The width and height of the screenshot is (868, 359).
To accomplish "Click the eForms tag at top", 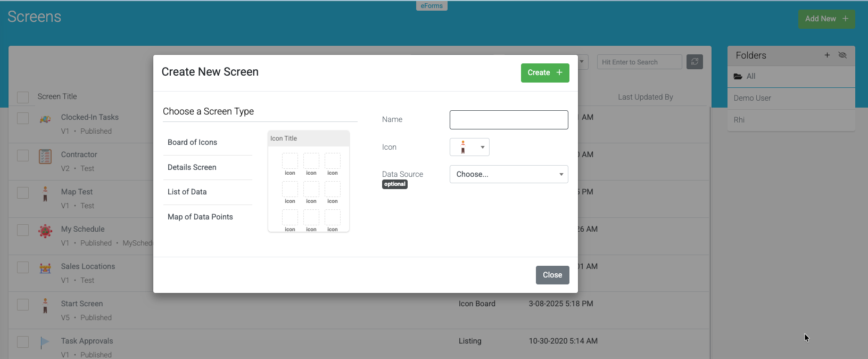I will click(x=432, y=6).
